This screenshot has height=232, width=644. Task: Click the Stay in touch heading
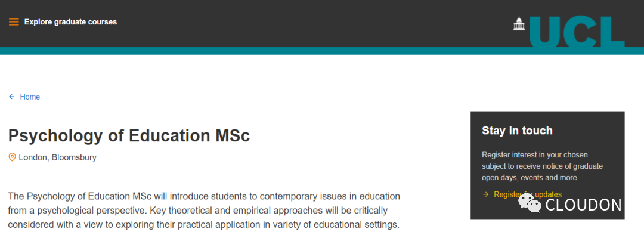point(517,131)
